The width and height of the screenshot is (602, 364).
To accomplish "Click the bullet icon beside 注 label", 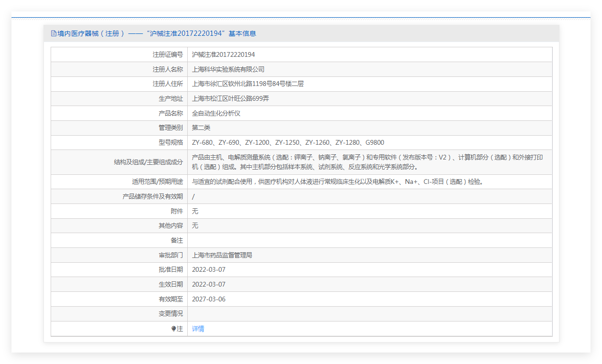I will pyautogui.click(x=173, y=329).
